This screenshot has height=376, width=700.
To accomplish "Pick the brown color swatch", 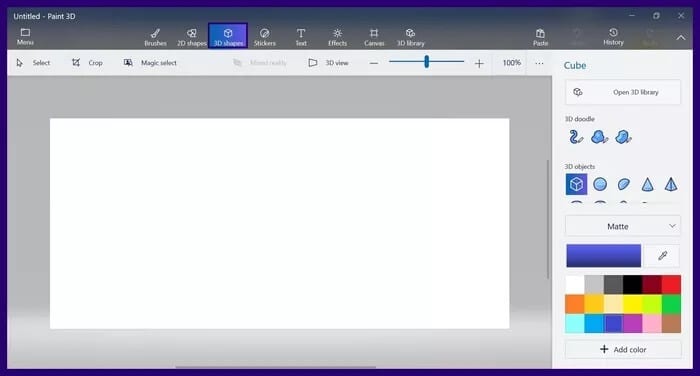I will click(671, 324).
